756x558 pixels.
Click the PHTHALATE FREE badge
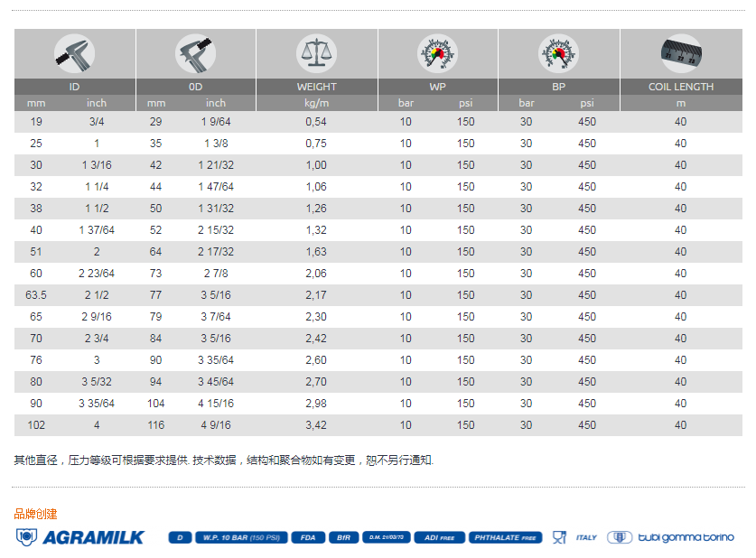point(506,537)
